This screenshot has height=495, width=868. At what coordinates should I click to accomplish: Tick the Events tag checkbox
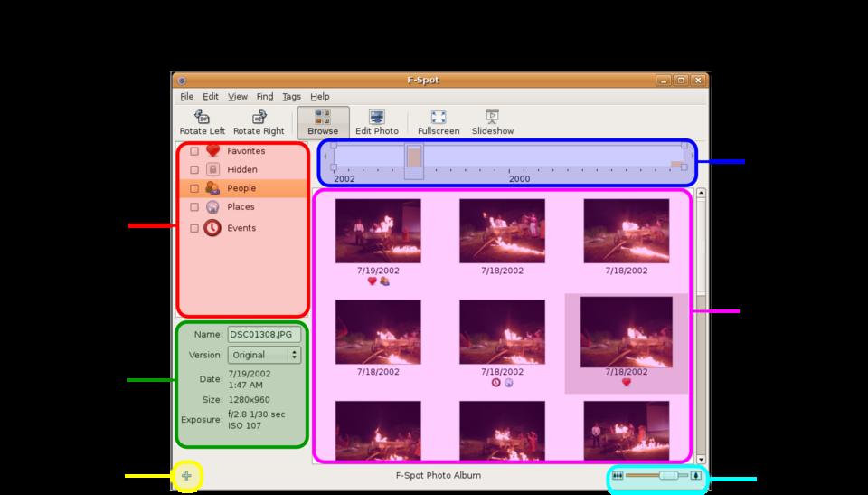pyautogui.click(x=194, y=229)
